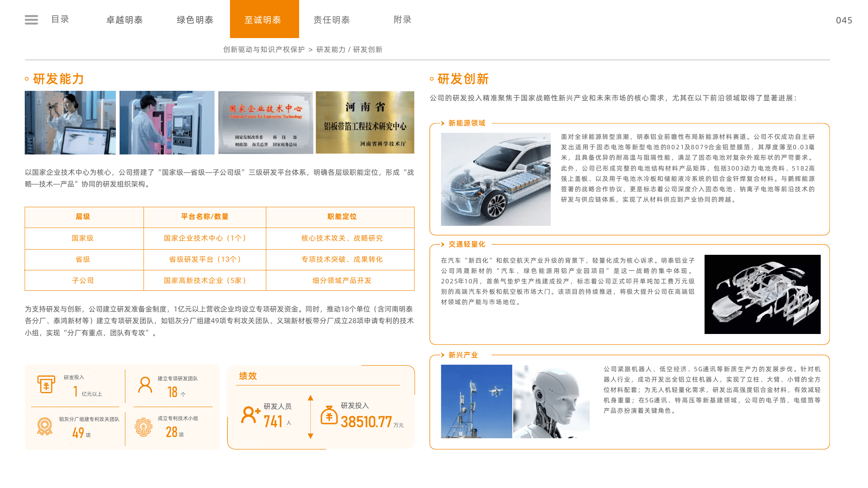Switch to the 卓越明泰 tab
The image size is (868, 488).
pyautogui.click(x=124, y=20)
